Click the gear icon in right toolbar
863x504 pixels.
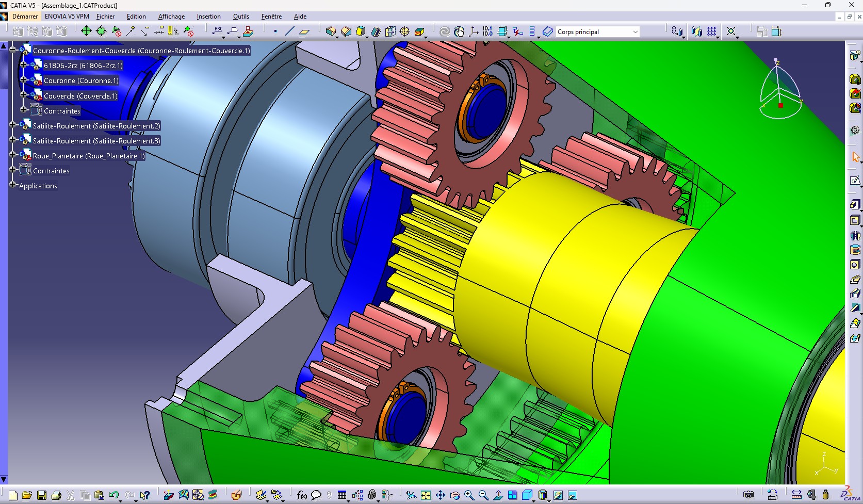tap(855, 130)
